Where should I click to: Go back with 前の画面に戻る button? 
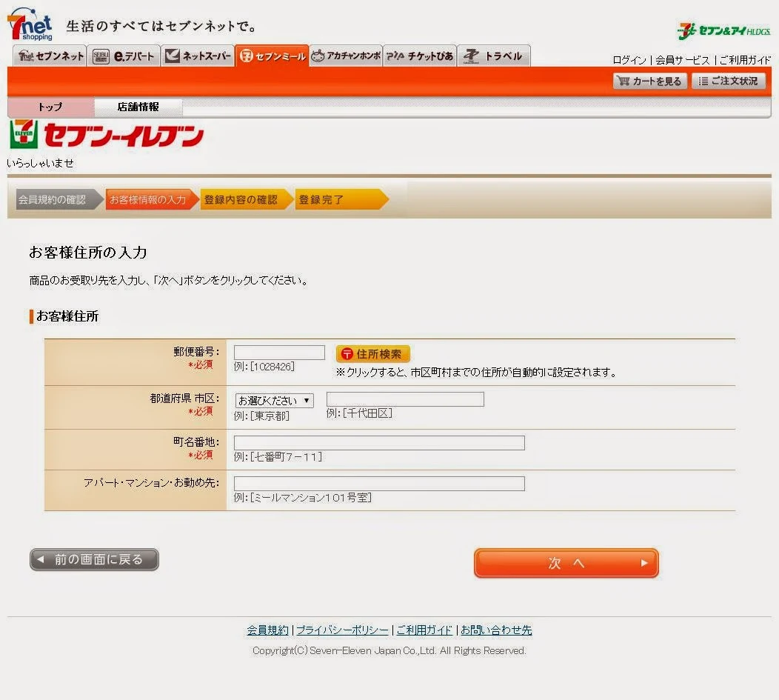coord(94,560)
